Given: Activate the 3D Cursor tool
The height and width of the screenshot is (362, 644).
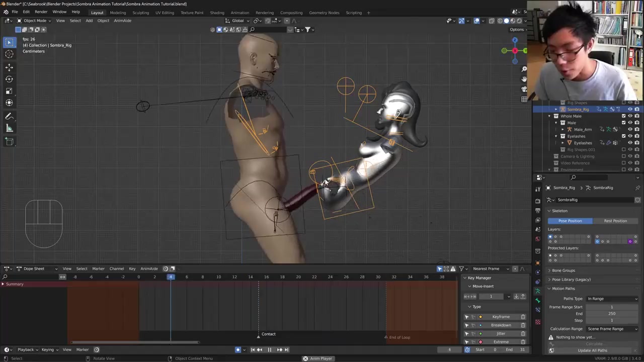Looking at the screenshot, I should click(x=9, y=54).
